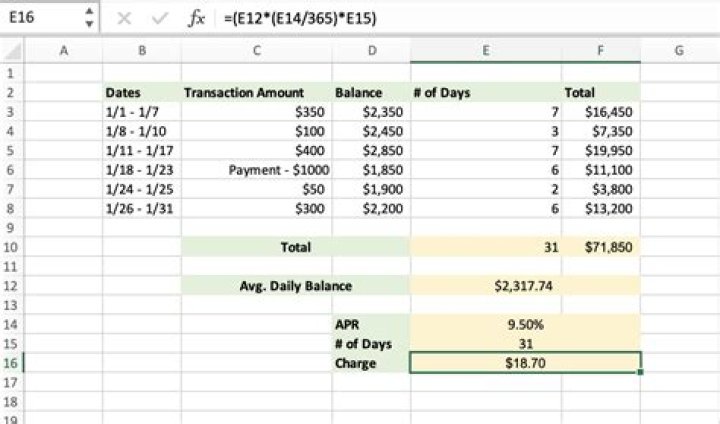
Task: Expand the Name Box dropdown arrows
Action: (x=89, y=18)
